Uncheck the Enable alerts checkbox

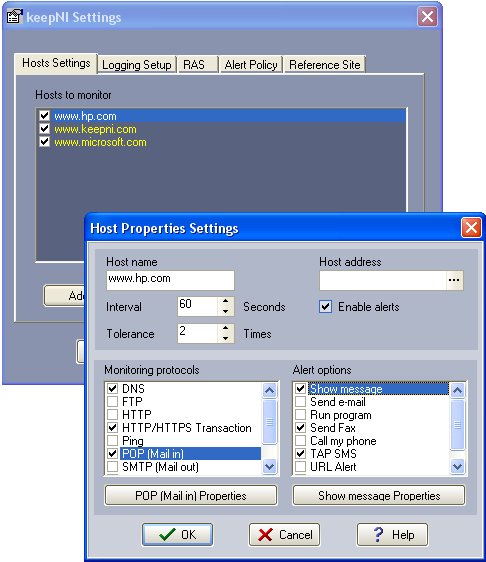[325, 307]
